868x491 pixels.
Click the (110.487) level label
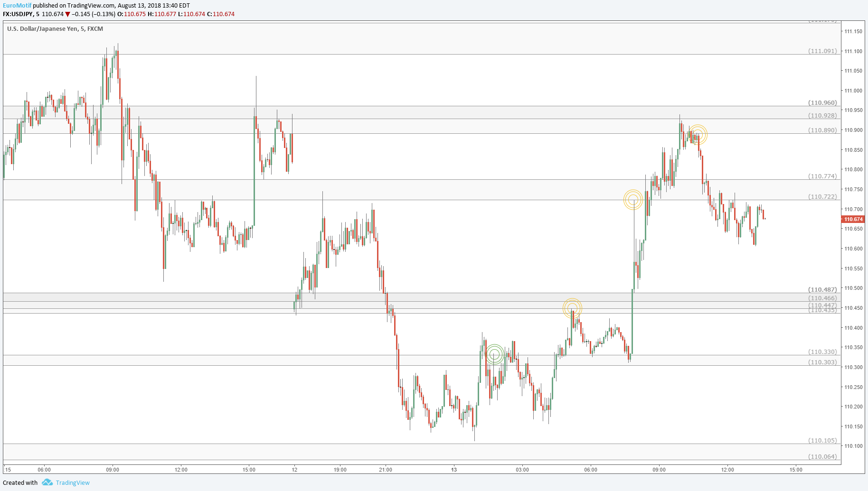click(x=823, y=289)
